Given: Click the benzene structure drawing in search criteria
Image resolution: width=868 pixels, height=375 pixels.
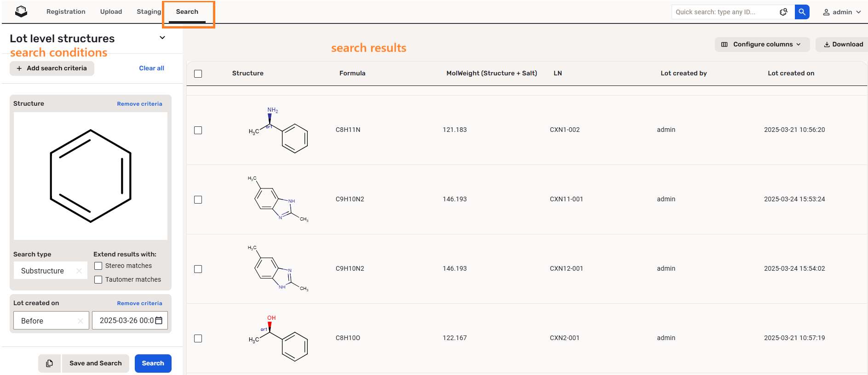Looking at the screenshot, I should pyautogui.click(x=91, y=176).
